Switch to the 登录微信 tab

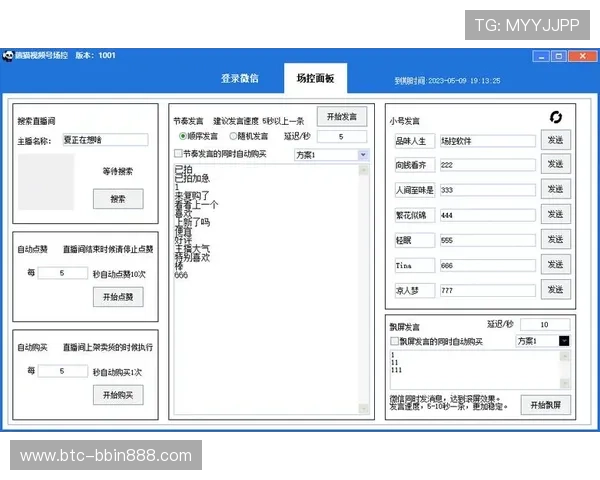pos(240,79)
